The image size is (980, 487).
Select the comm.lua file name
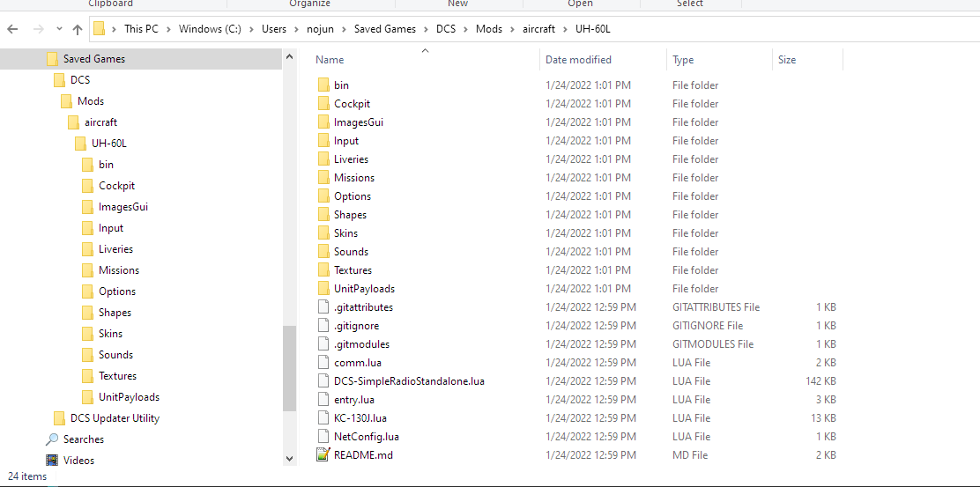click(358, 363)
